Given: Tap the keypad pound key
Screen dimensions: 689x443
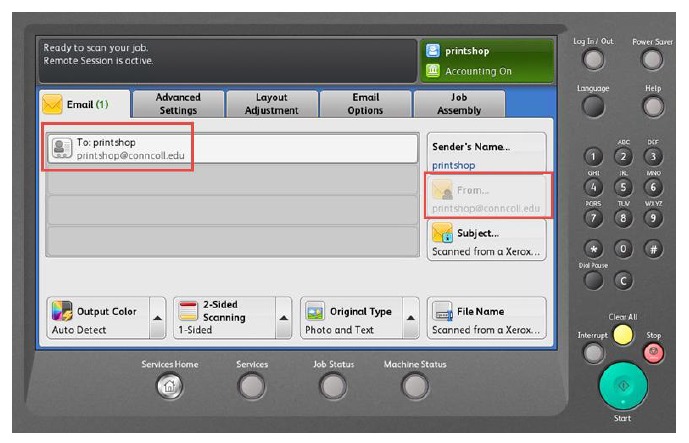Looking at the screenshot, I should point(653,249).
